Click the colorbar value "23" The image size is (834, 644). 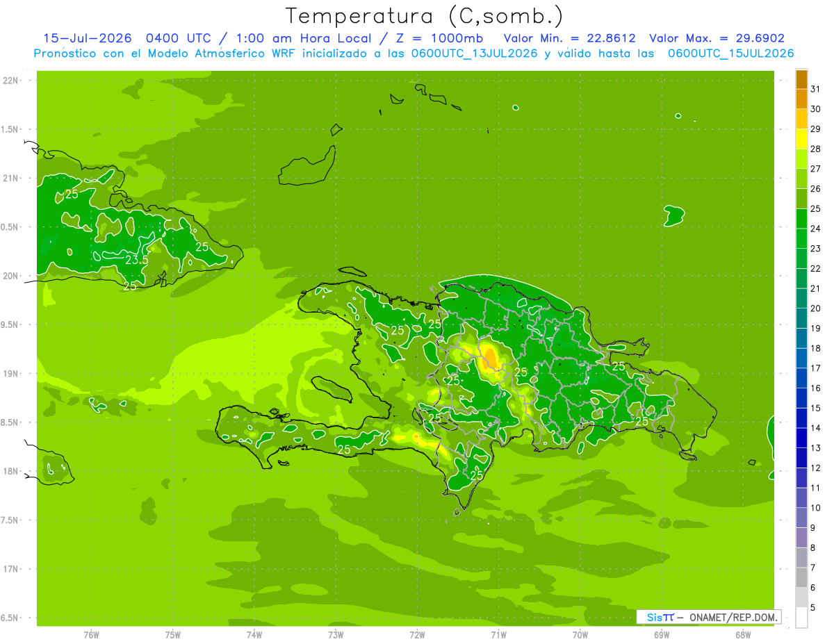click(815, 249)
